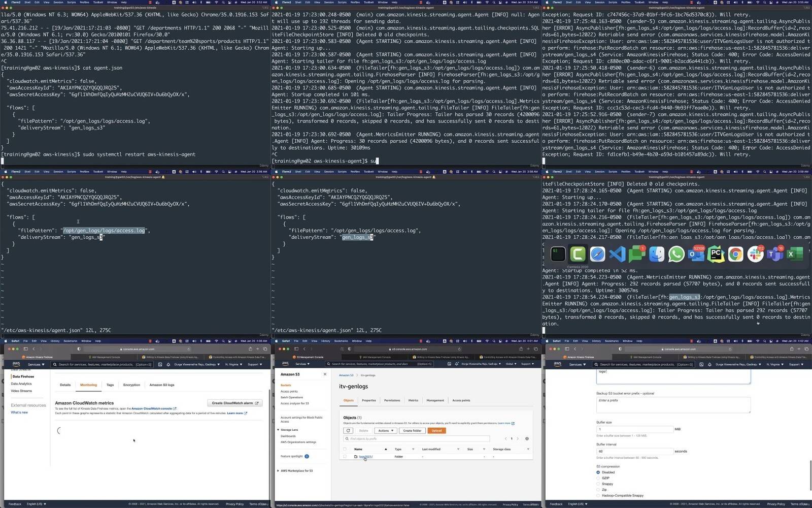This screenshot has height=508, width=812.
Task: Open Support menu in Firehose form window
Action: (x=795, y=364)
